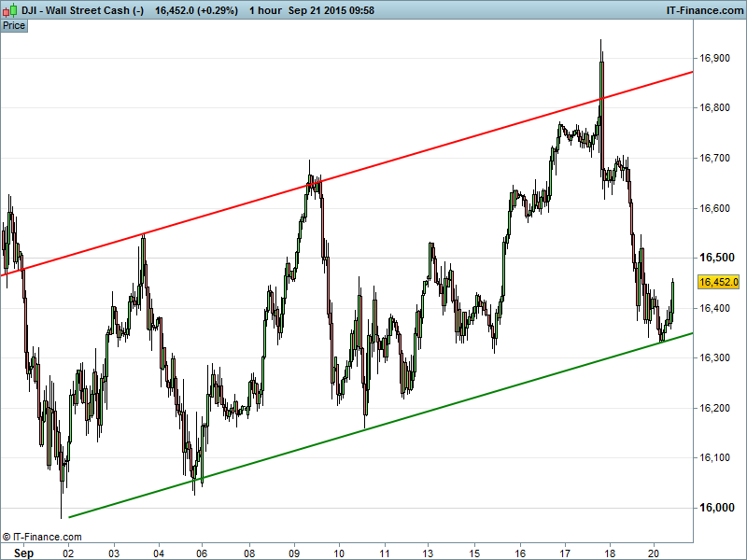Click the IT-Finance.com link in header
747x560 pixels.
click(x=703, y=9)
